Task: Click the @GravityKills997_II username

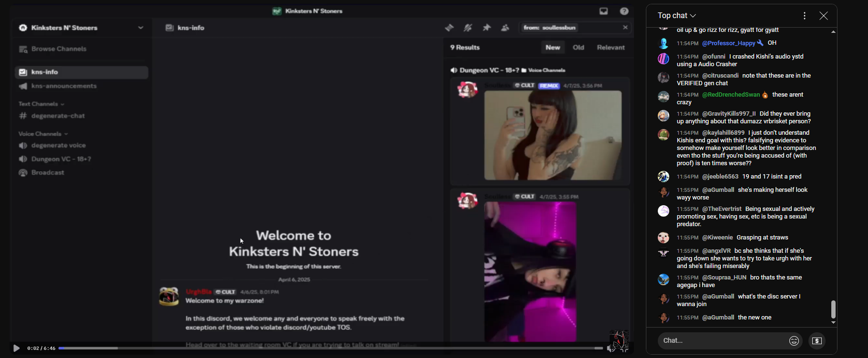Action: click(x=729, y=114)
